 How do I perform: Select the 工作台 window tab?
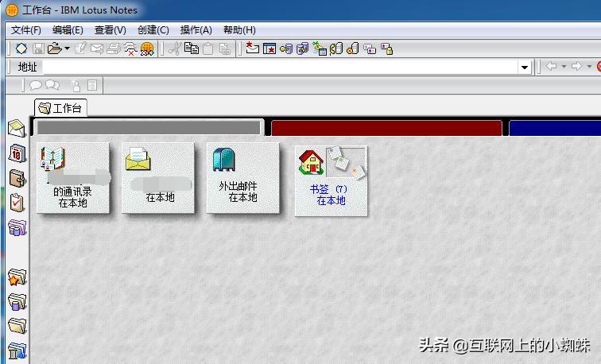[x=61, y=108]
